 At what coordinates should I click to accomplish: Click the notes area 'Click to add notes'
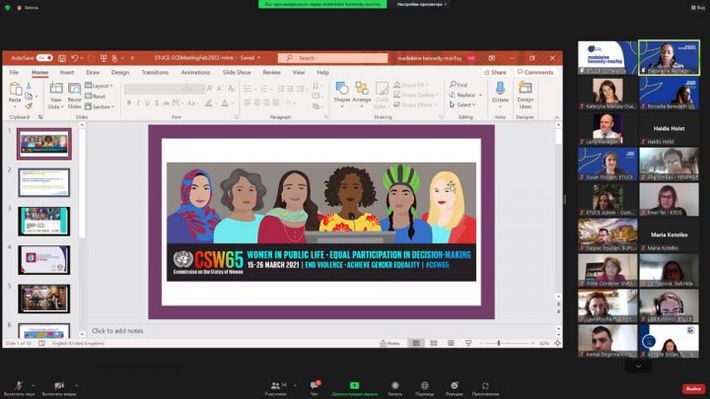tap(117, 331)
